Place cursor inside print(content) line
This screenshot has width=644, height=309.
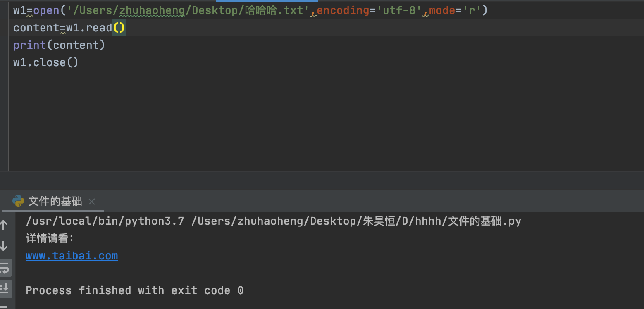(x=59, y=45)
